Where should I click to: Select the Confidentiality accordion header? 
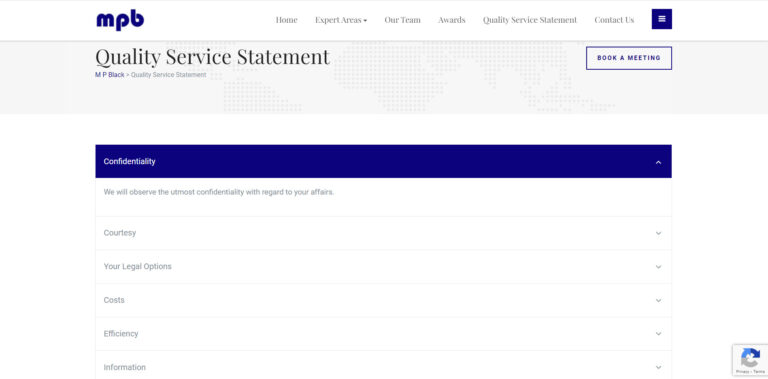[x=384, y=161]
